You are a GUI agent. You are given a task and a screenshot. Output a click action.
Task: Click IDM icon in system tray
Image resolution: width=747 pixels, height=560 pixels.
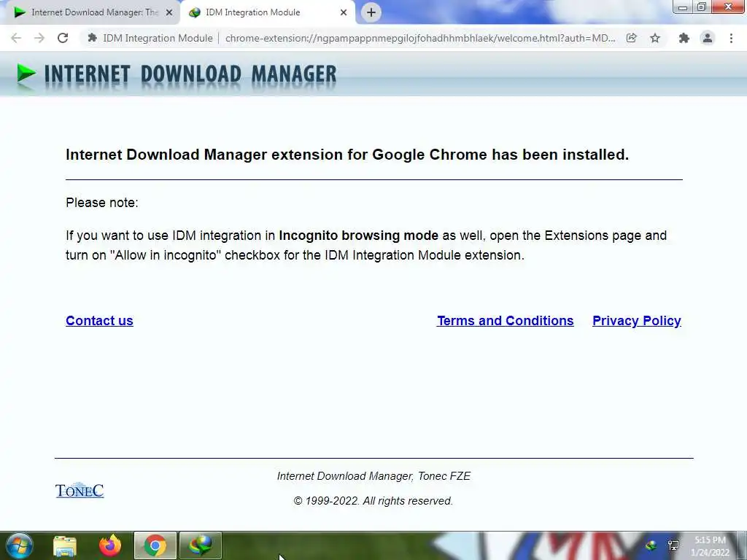[651, 545]
